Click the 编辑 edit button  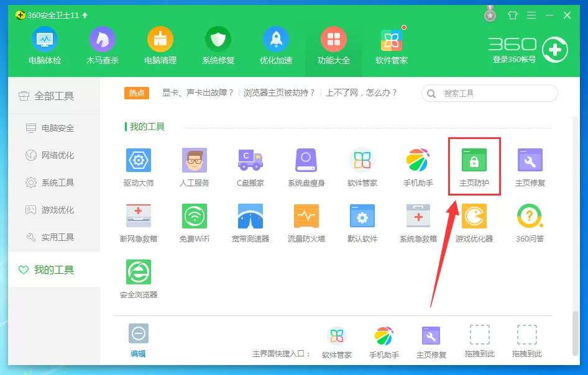point(139,340)
